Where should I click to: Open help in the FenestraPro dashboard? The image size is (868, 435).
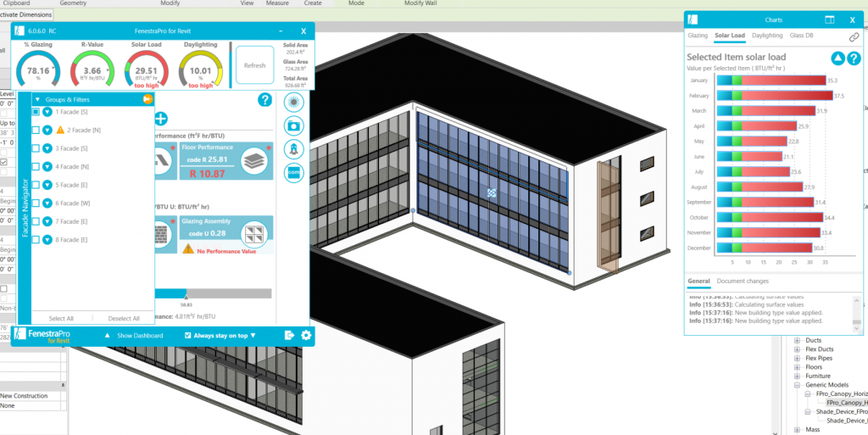(x=265, y=100)
